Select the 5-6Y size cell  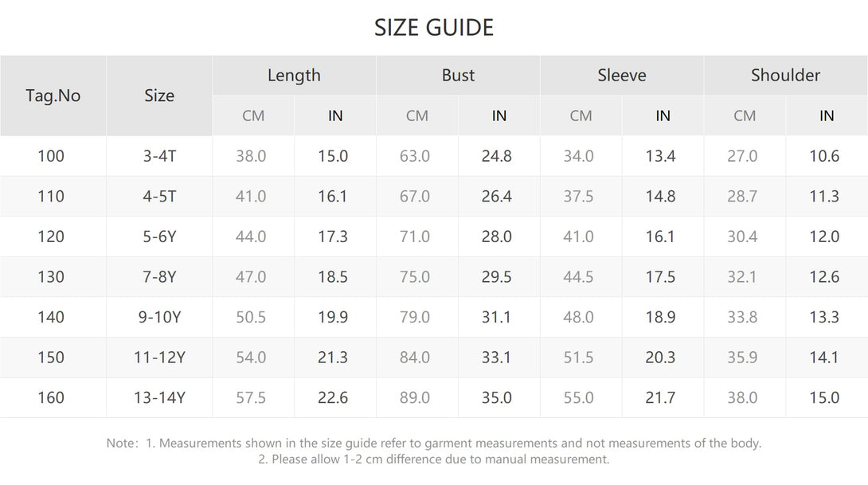(x=159, y=237)
